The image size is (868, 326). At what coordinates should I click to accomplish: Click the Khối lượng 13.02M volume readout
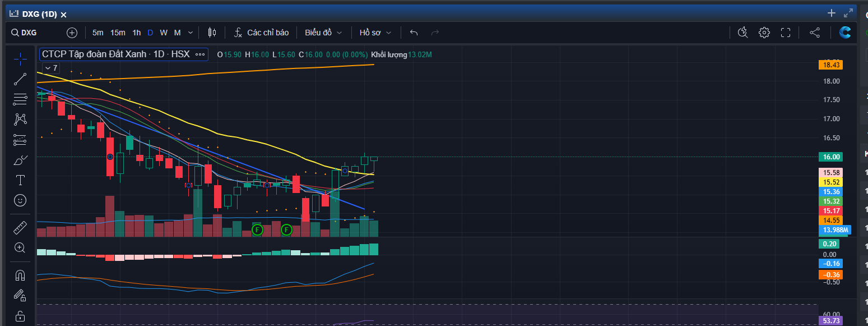point(401,54)
